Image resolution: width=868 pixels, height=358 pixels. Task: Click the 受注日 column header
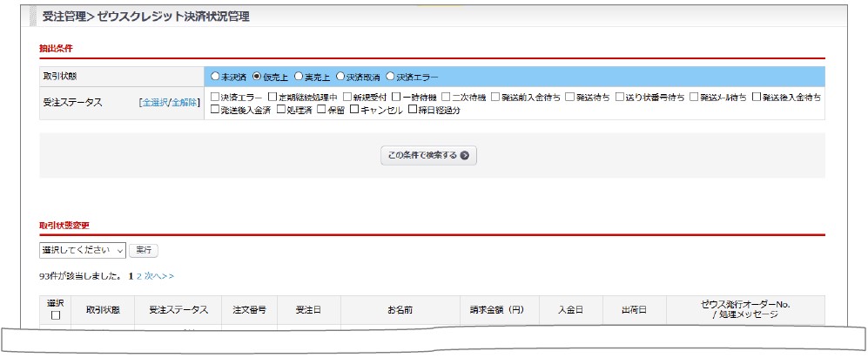point(309,310)
